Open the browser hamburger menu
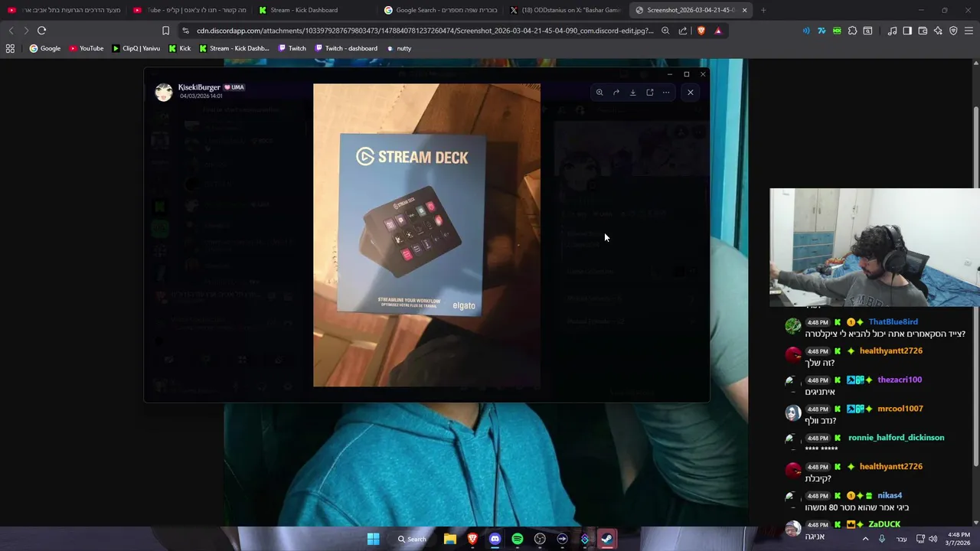980x551 pixels. [969, 31]
